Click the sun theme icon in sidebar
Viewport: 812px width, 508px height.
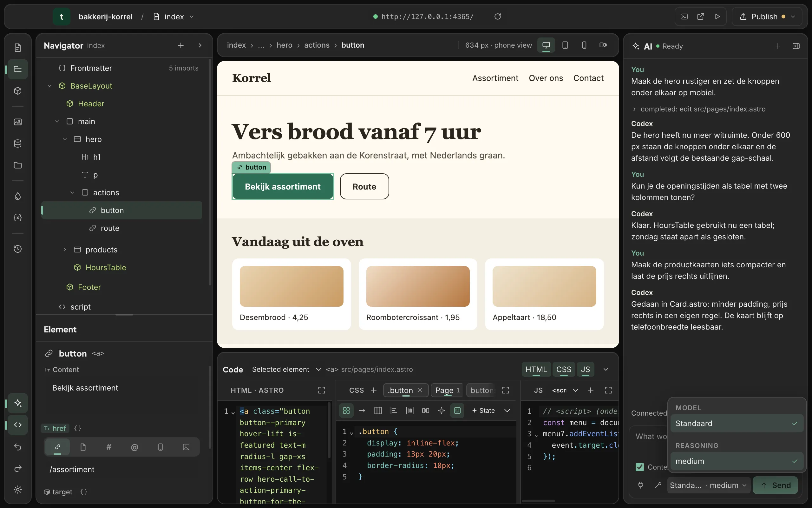[18, 490]
